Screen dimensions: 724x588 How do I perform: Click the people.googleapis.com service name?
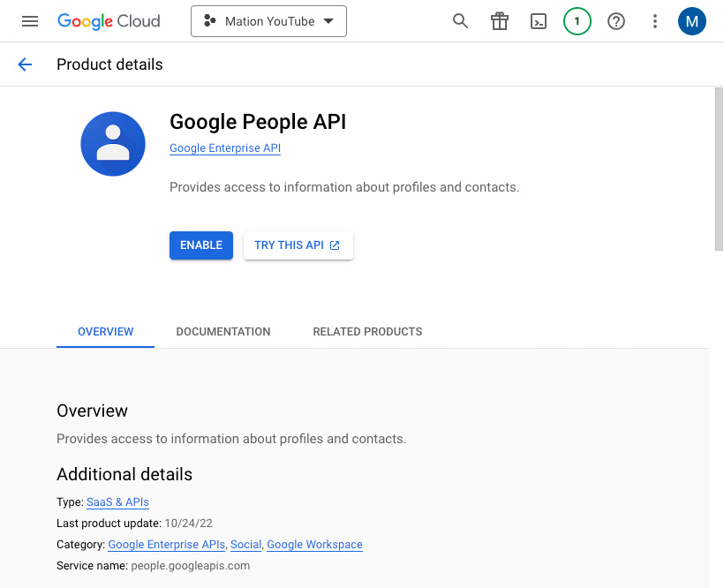[x=190, y=566]
